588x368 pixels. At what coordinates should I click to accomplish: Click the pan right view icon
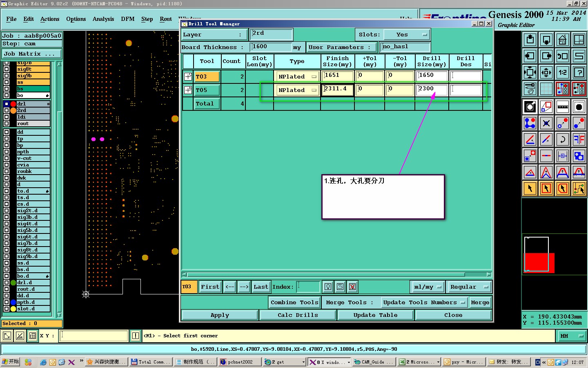546,56
